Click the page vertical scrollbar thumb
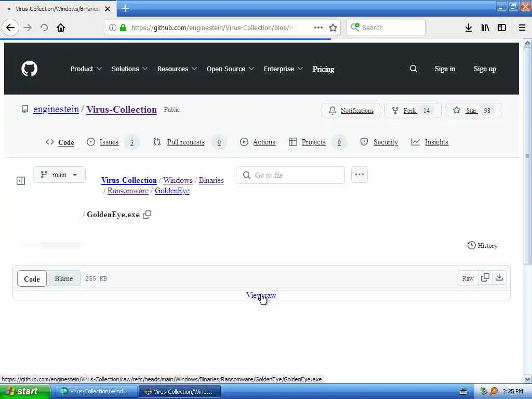 pyautogui.click(x=527, y=156)
